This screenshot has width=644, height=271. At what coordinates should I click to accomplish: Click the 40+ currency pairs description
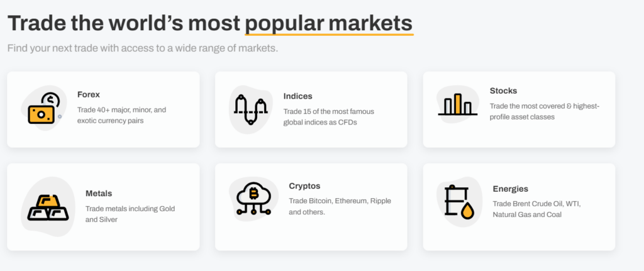click(x=121, y=115)
